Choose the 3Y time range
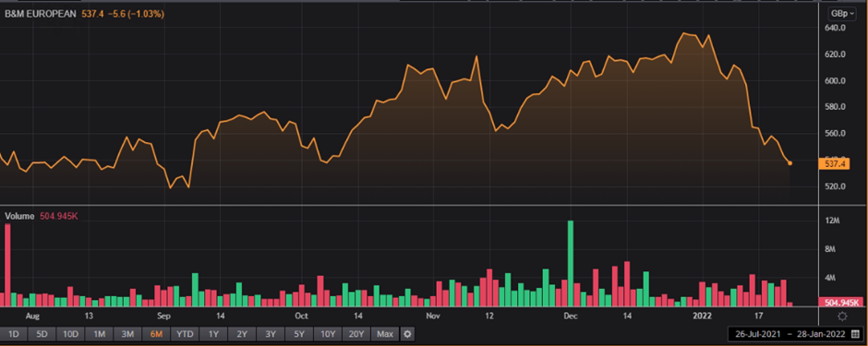This screenshot has width=868, height=346. (271, 334)
